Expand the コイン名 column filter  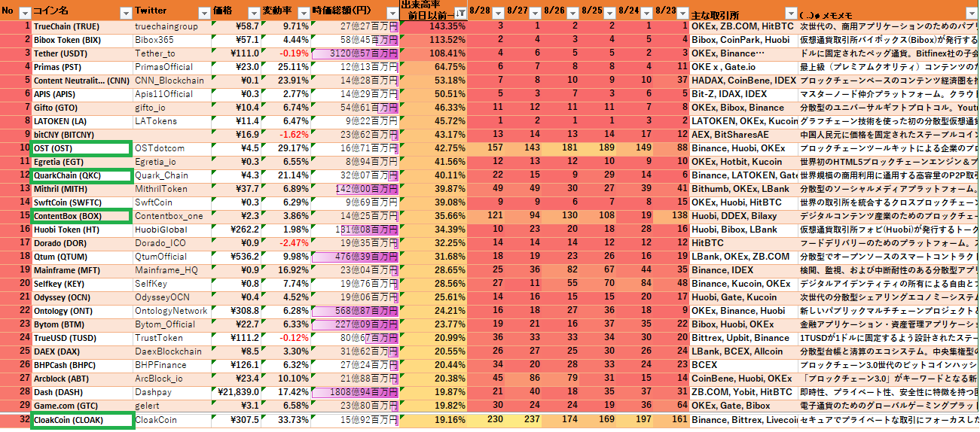pyautogui.click(x=125, y=13)
